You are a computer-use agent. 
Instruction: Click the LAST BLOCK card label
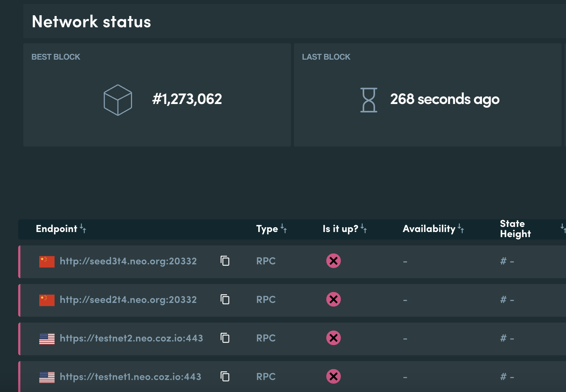click(x=326, y=57)
